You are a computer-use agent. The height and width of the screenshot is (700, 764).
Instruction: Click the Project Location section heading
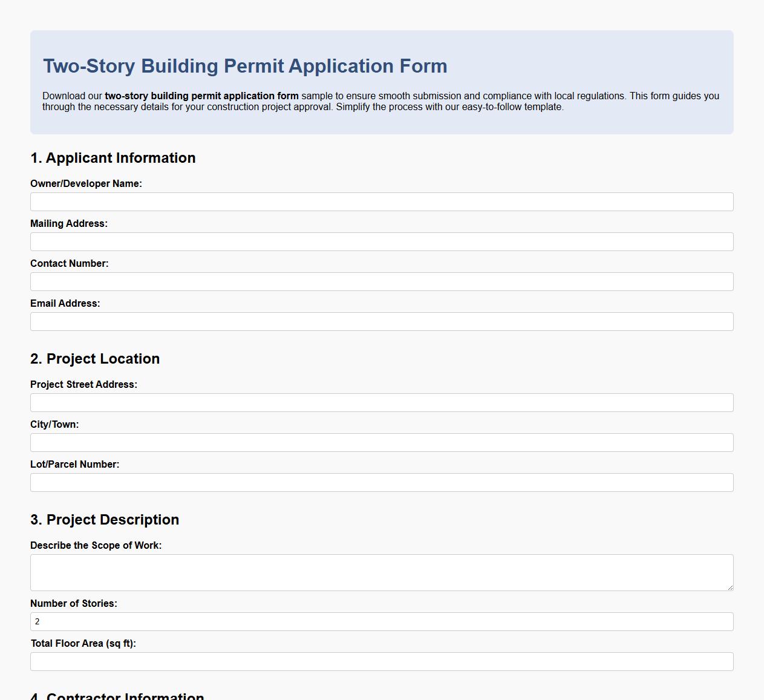pos(95,359)
